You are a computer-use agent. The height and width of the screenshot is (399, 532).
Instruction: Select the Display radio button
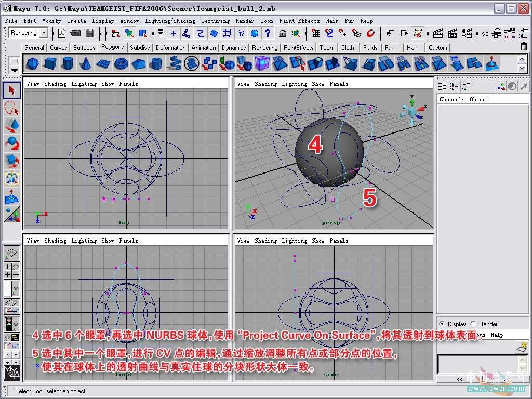(442, 324)
